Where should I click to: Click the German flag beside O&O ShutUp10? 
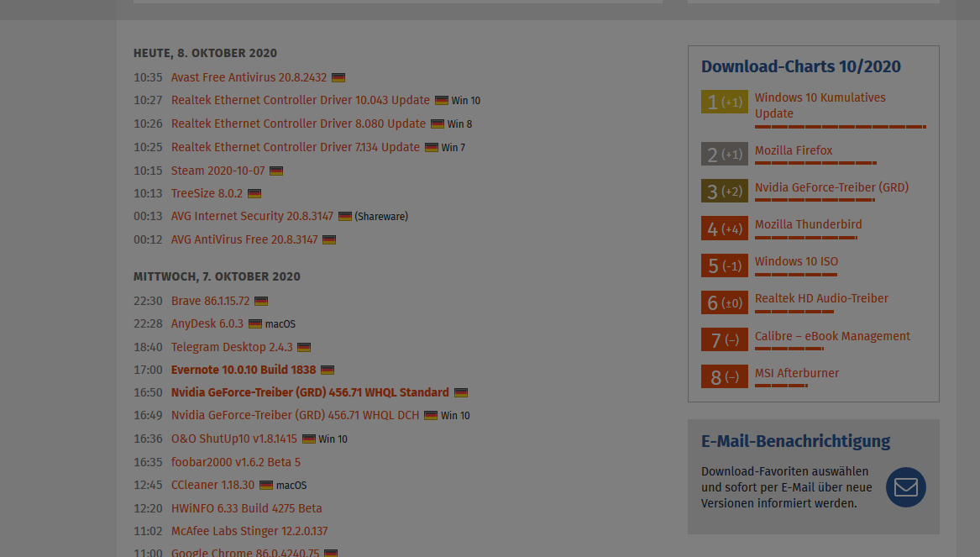coord(309,439)
